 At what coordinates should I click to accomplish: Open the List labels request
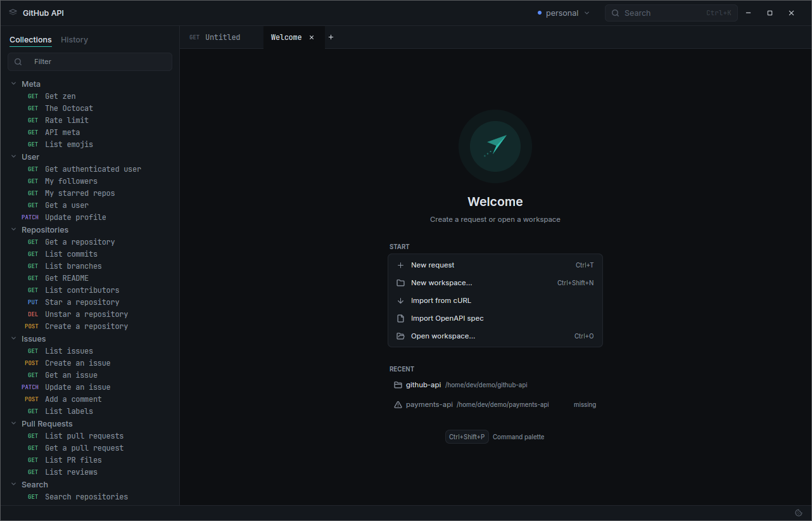[x=90, y=411]
